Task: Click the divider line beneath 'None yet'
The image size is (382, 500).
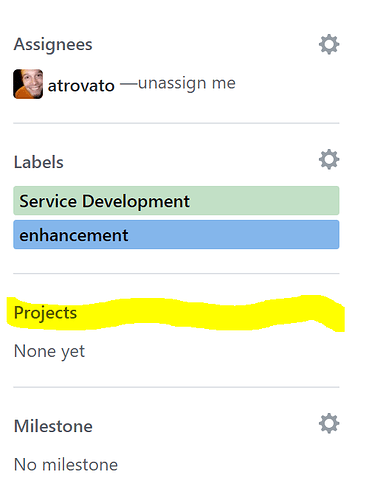Action: pyautogui.click(x=176, y=387)
